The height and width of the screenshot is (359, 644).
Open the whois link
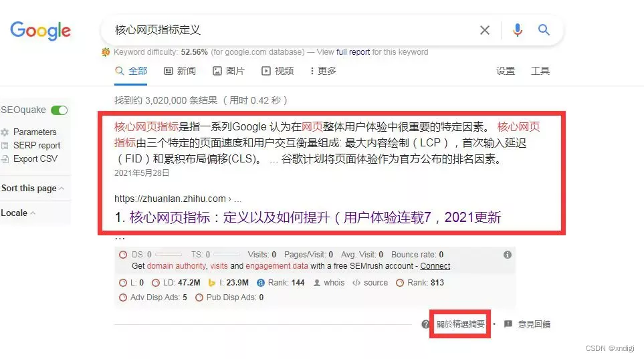click(334, 283)
